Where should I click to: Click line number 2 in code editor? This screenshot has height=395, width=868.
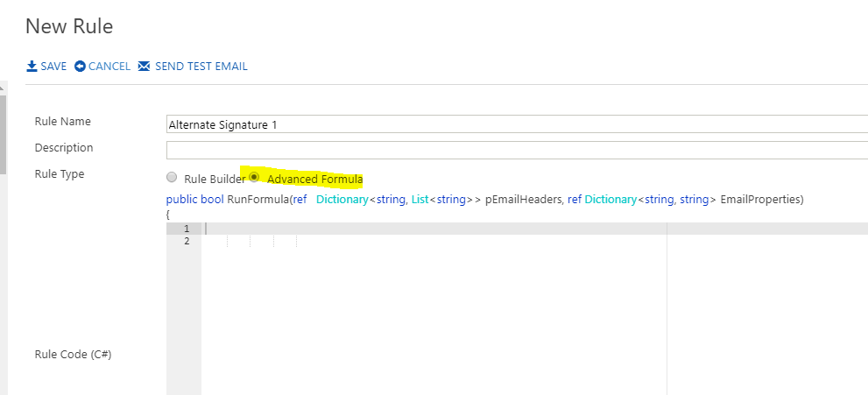click(187, 241)
